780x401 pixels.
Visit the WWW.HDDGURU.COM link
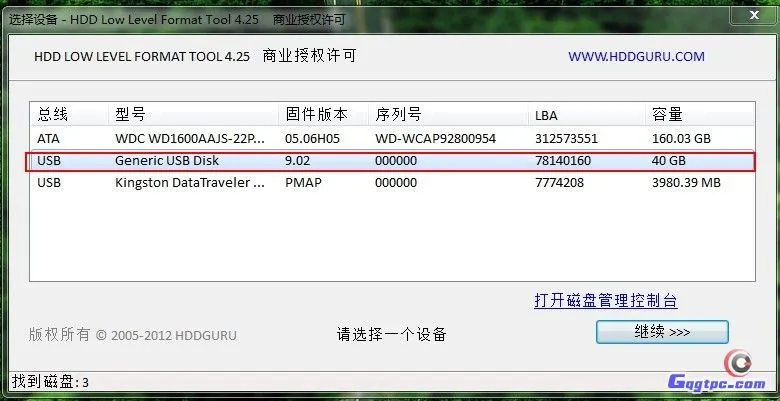click(636, 56)
